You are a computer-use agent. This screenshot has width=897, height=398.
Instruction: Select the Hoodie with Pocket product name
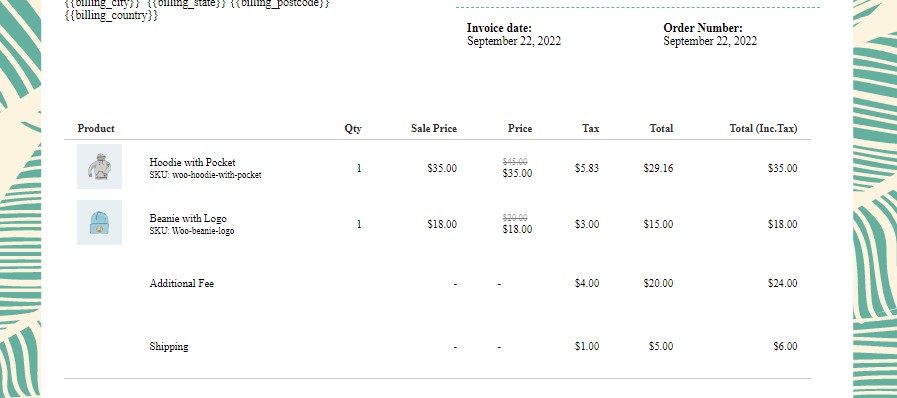pos(192,162)
